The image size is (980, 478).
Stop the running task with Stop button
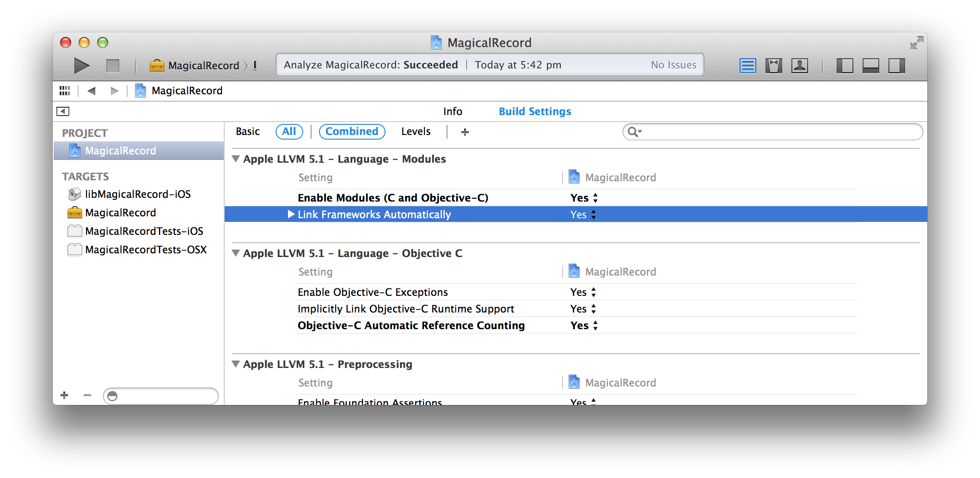tap(113, 66)
